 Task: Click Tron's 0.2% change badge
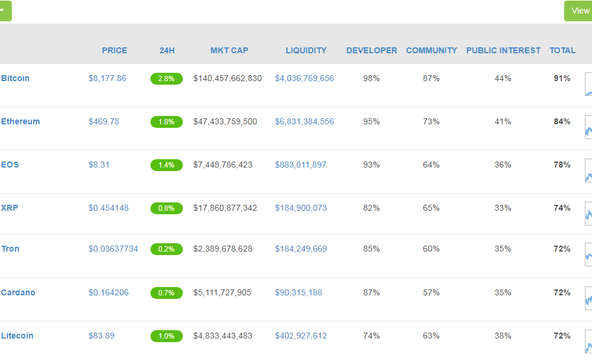[166, 249]
